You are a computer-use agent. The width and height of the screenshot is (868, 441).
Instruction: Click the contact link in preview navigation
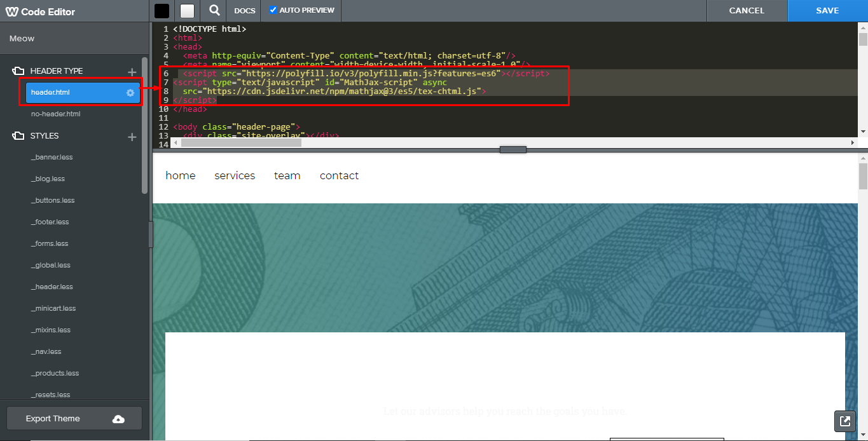[x=339, y=176]
